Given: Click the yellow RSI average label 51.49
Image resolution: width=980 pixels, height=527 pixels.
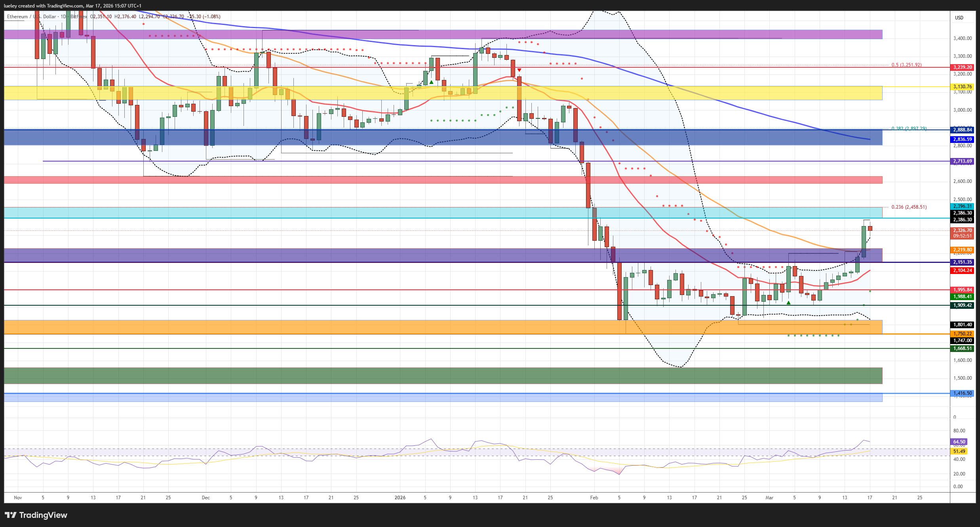Looking at the screenshot, I should pyautogui.click(x=959, y=451).
